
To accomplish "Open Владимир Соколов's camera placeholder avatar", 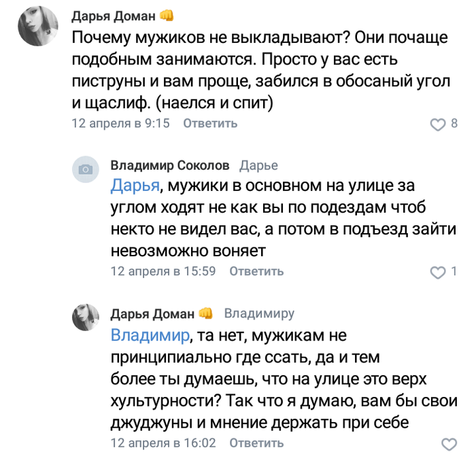I will coord(86,170).
